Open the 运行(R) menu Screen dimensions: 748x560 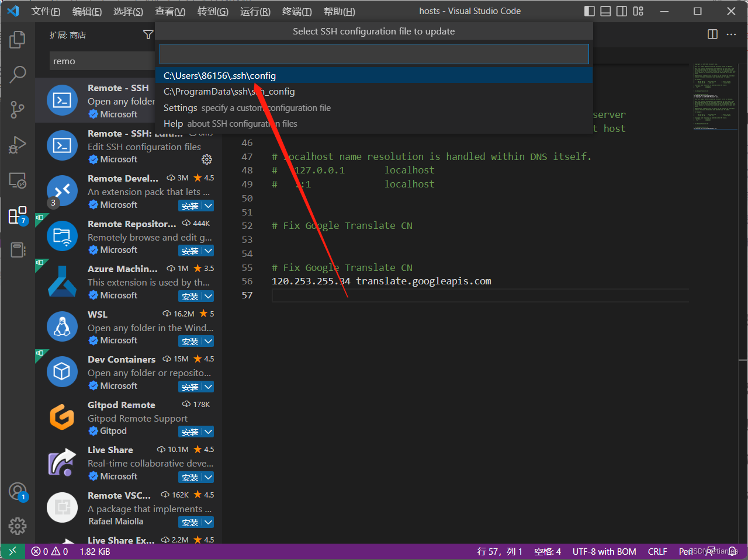pos(255,11)
